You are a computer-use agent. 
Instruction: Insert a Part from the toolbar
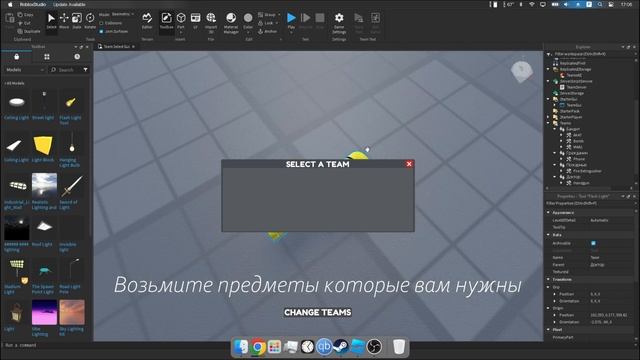(181, 20)
